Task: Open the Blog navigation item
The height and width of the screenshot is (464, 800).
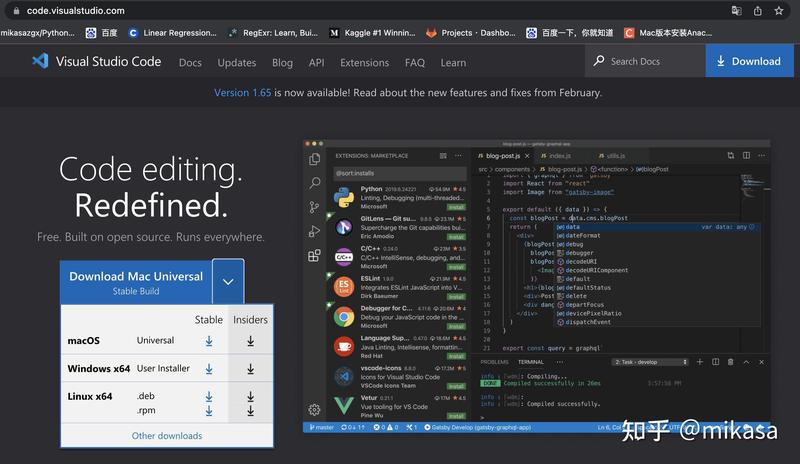Action: tap(282, 62)
